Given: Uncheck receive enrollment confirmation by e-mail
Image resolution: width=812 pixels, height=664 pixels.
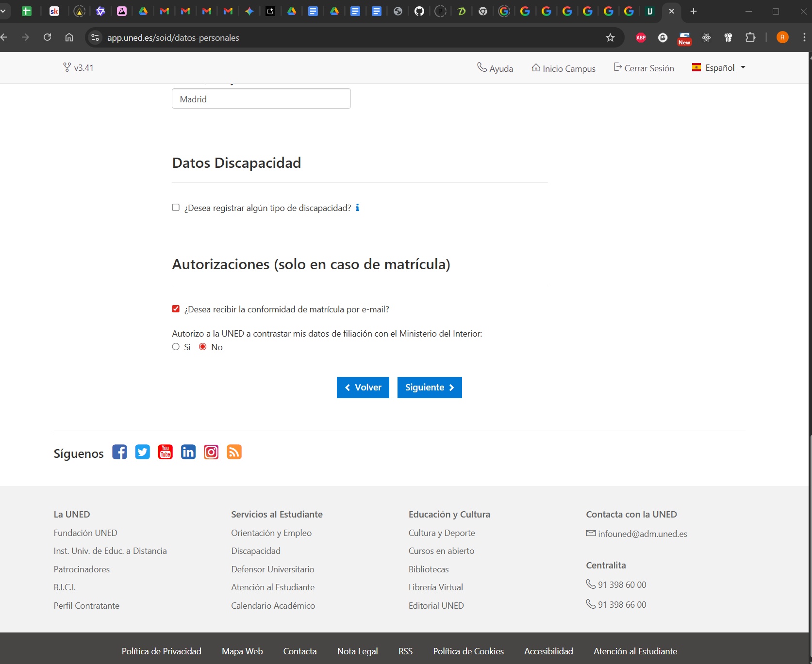Looking at the screenshot, I should 176,309.
